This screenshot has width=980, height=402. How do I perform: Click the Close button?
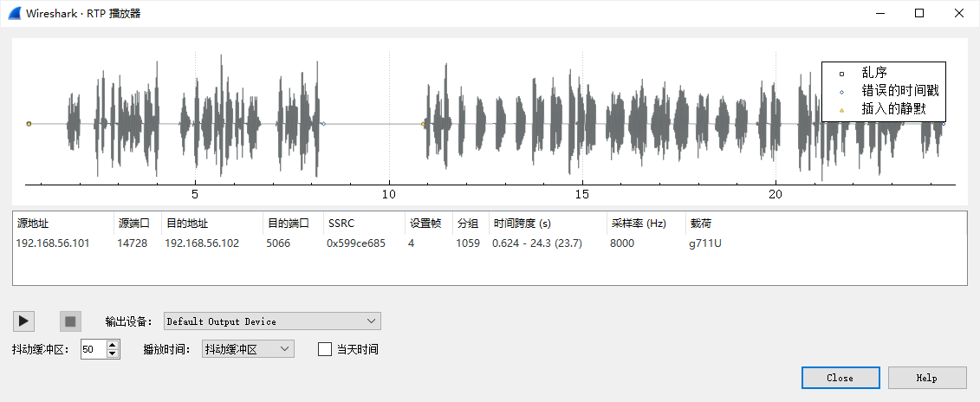click(840, 378)
